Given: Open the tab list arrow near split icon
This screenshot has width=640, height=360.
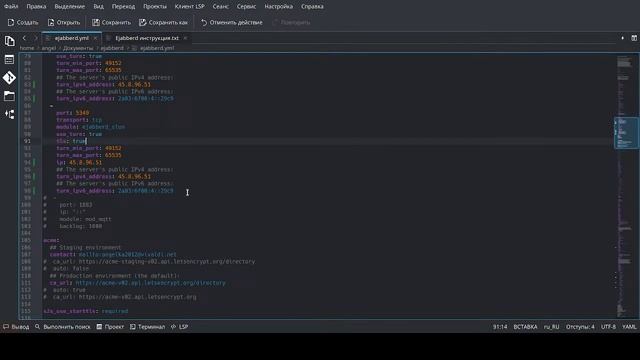Looking at the screenshot, I should [x=622, y=38].
